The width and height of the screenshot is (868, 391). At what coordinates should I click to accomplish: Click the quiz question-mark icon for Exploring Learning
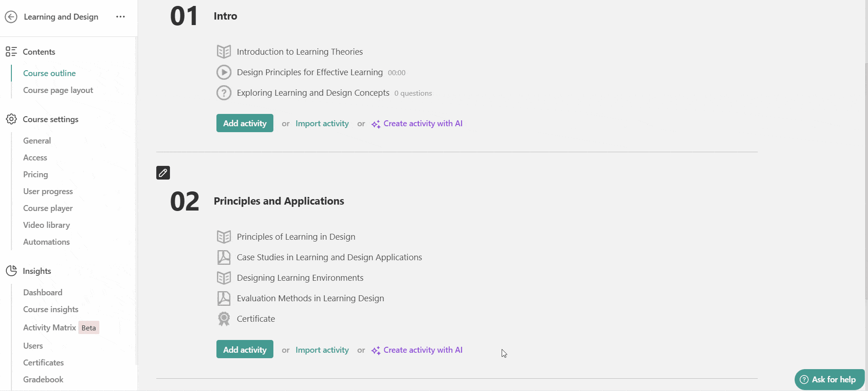coord(224,93)
